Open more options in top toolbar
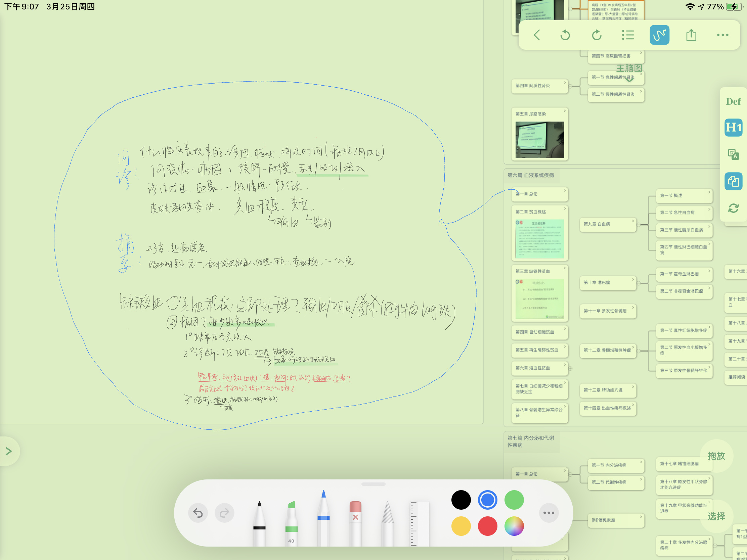747x560 pixels. 722,35
